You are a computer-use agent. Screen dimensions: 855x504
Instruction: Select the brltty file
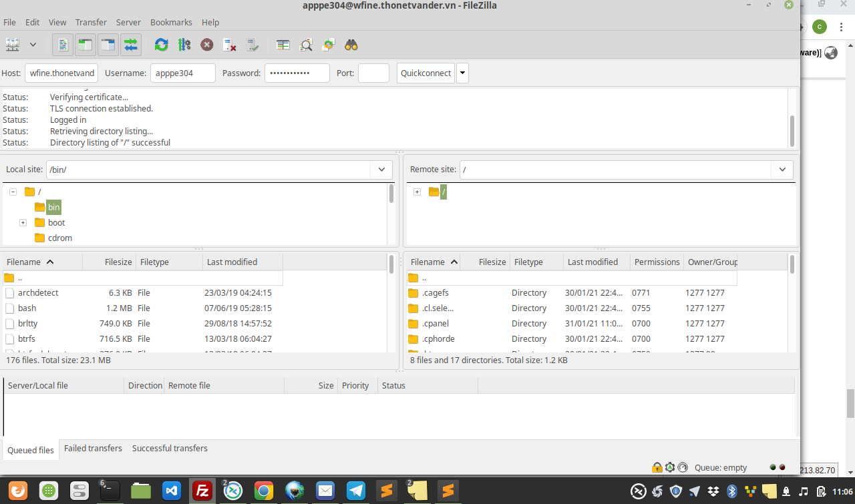(143, 323)
